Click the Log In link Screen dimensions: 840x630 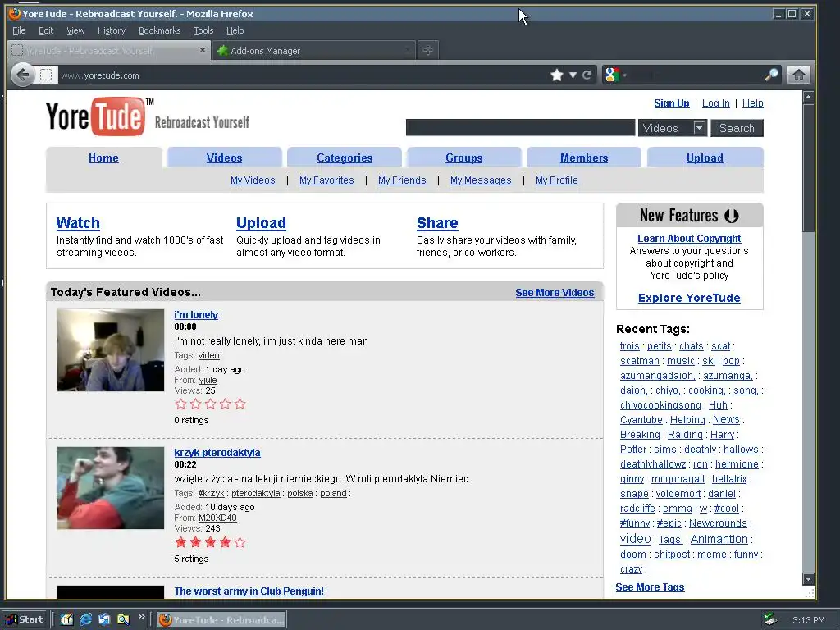(x=715, y=103)
